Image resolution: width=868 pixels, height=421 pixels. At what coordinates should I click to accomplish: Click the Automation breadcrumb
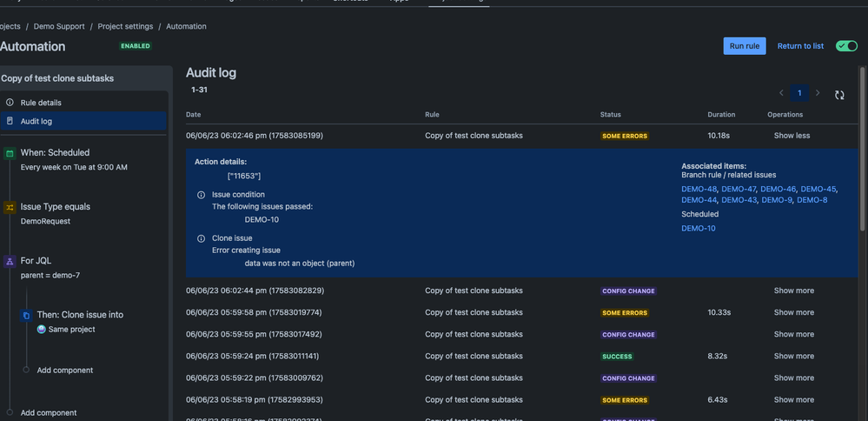click(x=186, y=26)
